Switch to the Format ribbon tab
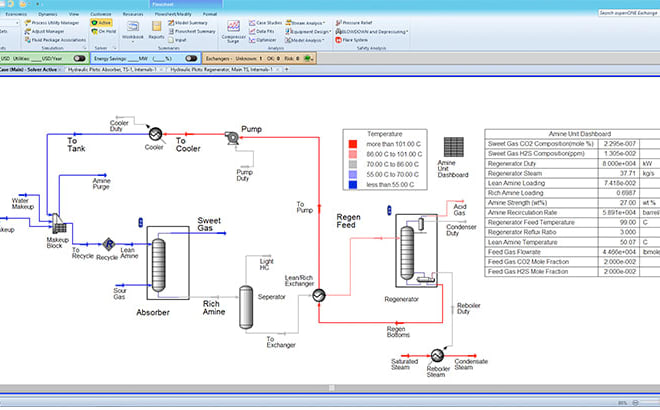This screenshot has width=660, height=410. click(210, 14)
